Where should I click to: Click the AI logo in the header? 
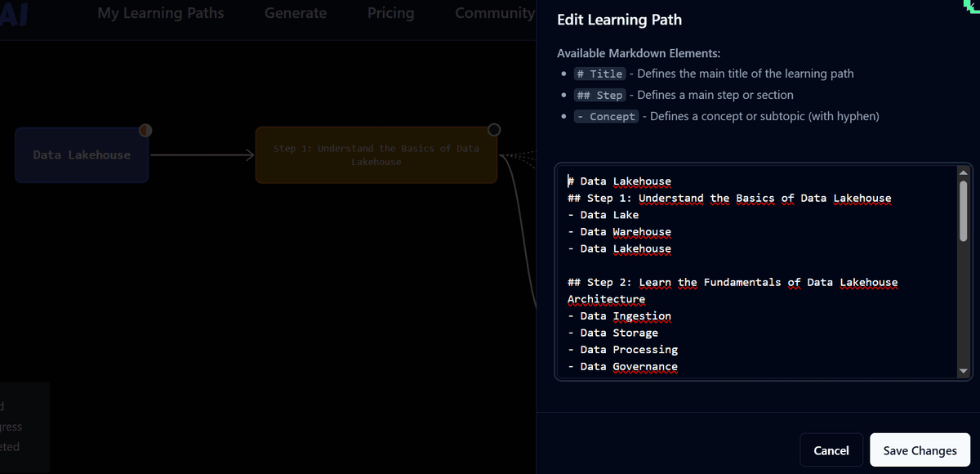coord(15,14)
